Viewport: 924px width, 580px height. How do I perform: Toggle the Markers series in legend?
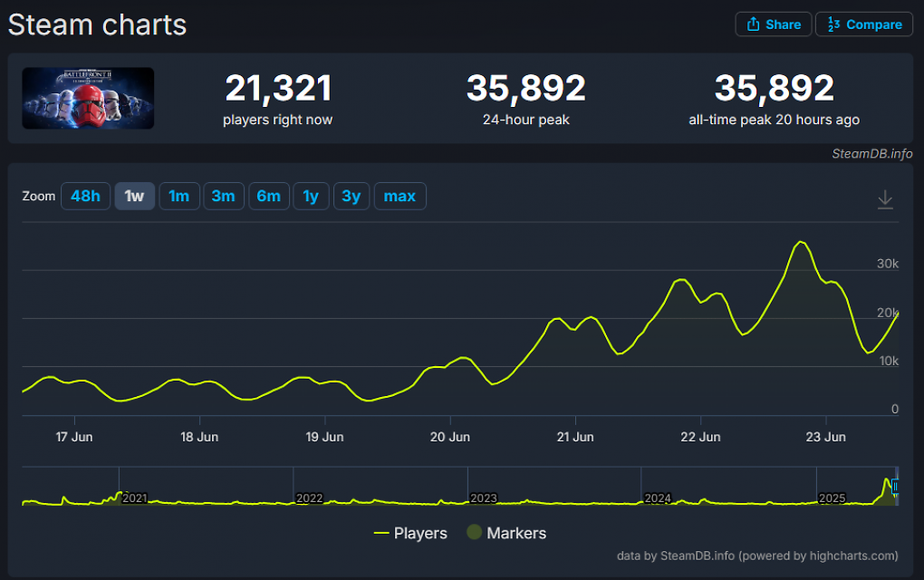point(506,533)
